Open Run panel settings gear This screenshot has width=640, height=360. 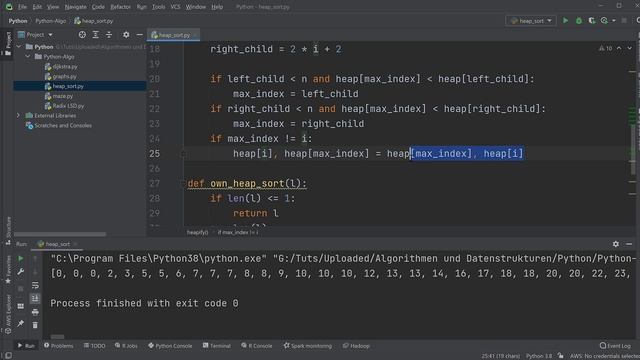[x=616, y=244]
